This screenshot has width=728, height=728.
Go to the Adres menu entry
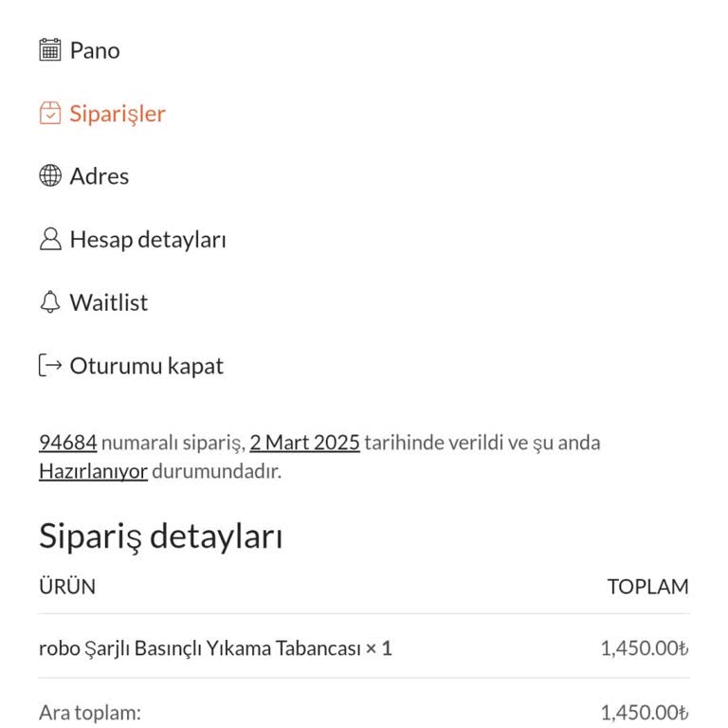click(x=100, y=176)
